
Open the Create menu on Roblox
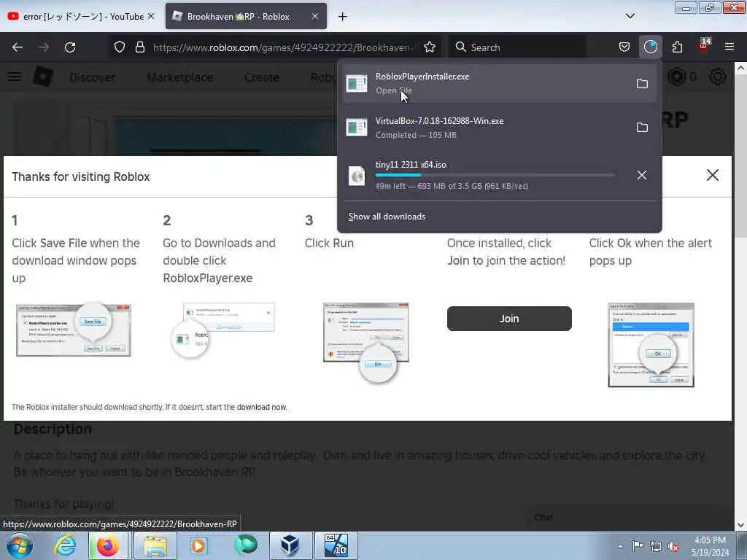262,77
